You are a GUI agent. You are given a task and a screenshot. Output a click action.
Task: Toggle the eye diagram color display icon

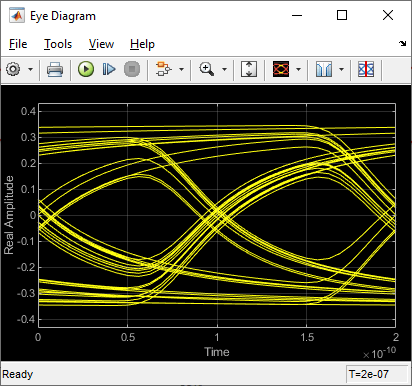pos(281,69)
